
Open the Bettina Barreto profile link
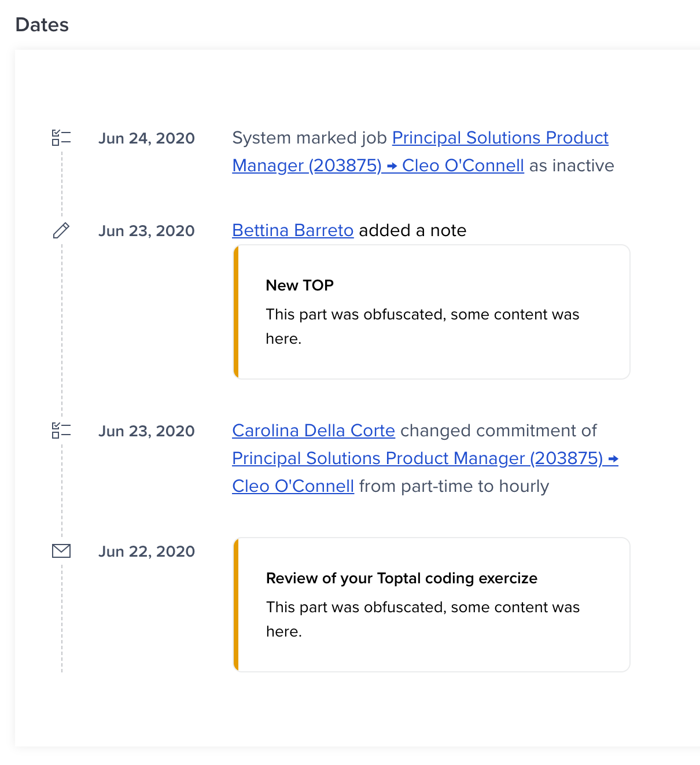292,230
